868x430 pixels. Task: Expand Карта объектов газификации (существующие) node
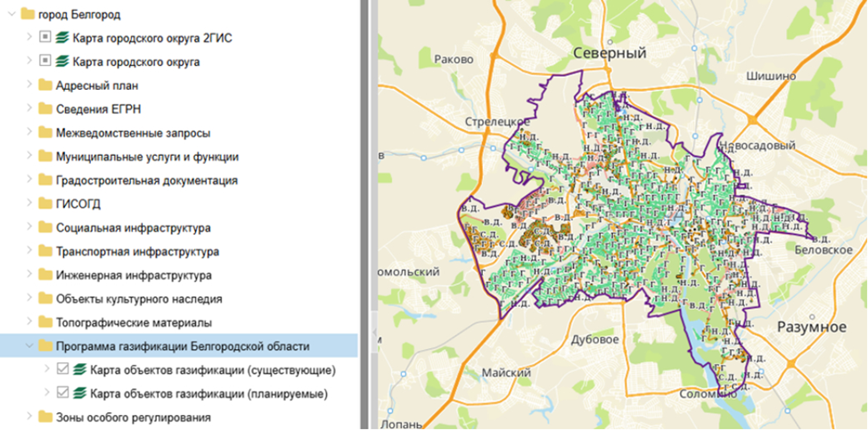point(47,369)
